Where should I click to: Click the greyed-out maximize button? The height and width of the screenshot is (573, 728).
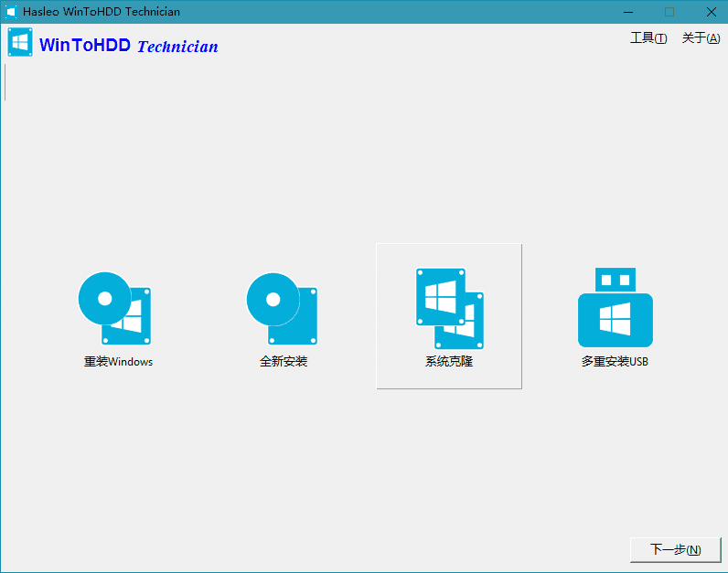[669, 12]
